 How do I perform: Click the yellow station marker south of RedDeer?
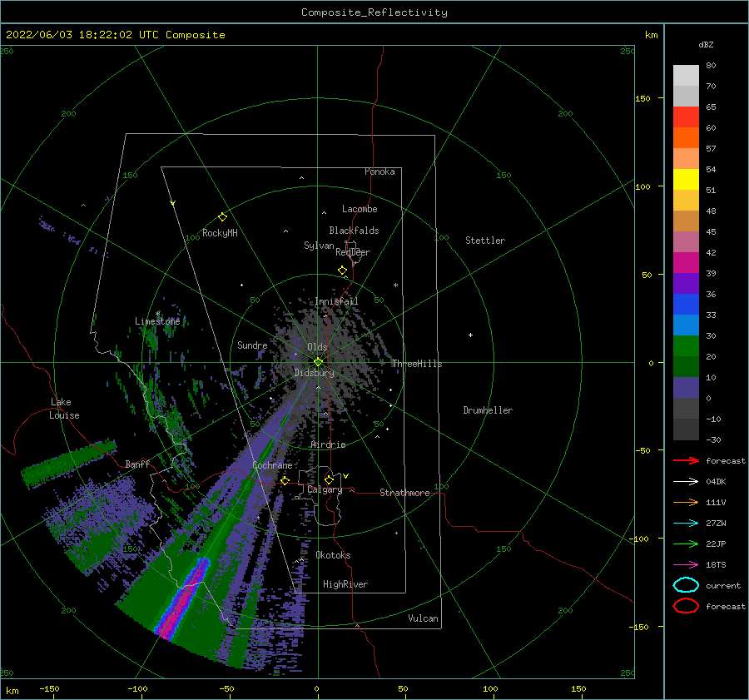[343, 271]
